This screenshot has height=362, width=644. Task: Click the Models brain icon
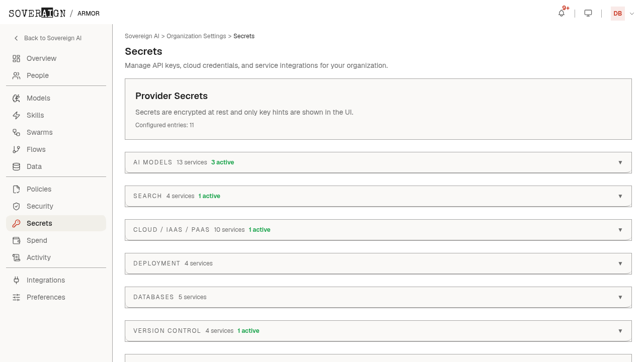pyautogui.click(x=17, y=98)
